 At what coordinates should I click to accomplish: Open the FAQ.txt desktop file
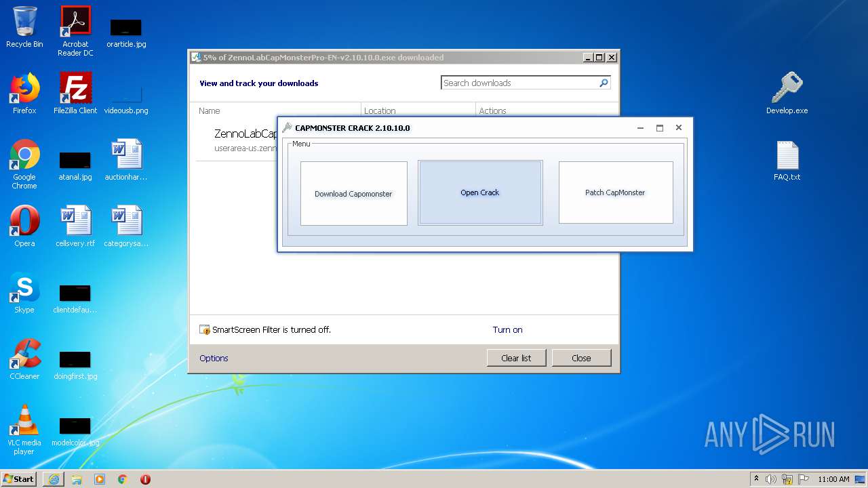(x=787, y=160)
